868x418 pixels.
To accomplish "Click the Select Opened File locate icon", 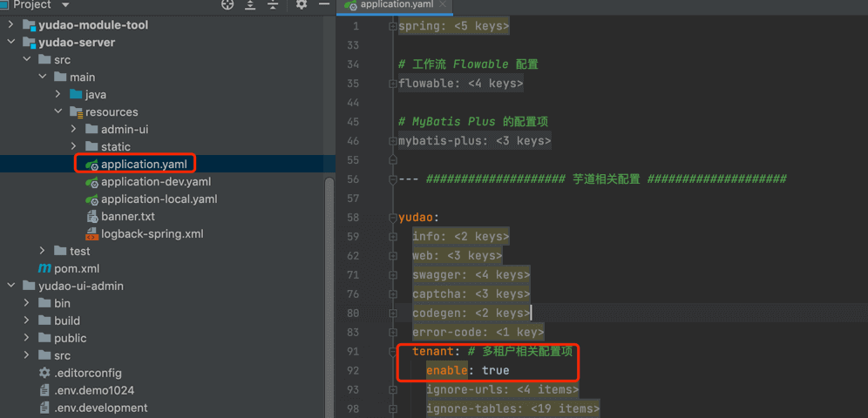I will pyautogui.click(x=228, y=4).
